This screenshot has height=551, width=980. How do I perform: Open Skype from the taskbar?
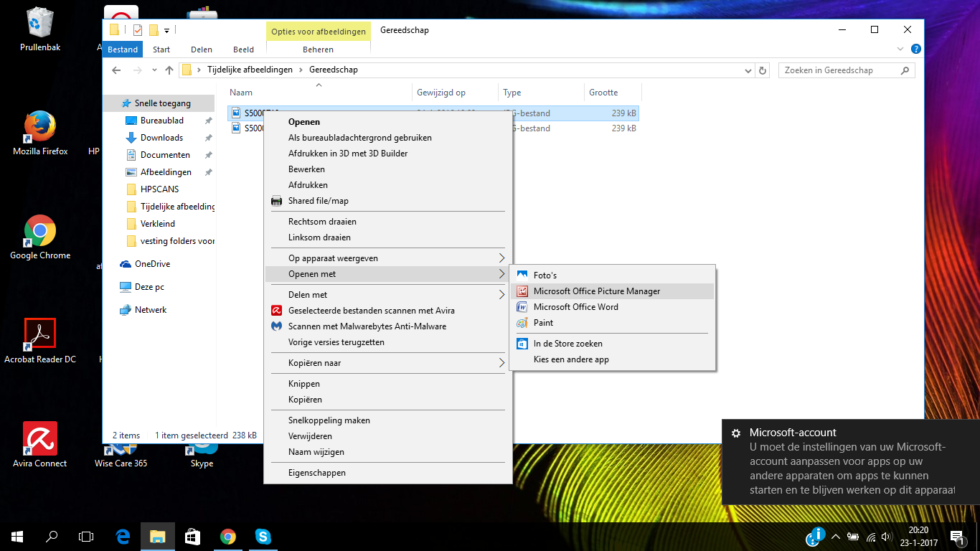click(263, 536)
